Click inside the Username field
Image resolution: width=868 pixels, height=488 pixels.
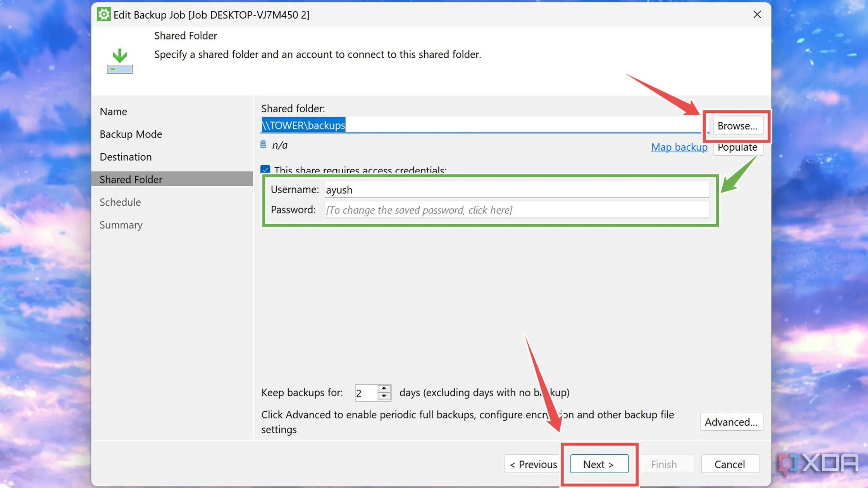(516, 190)
